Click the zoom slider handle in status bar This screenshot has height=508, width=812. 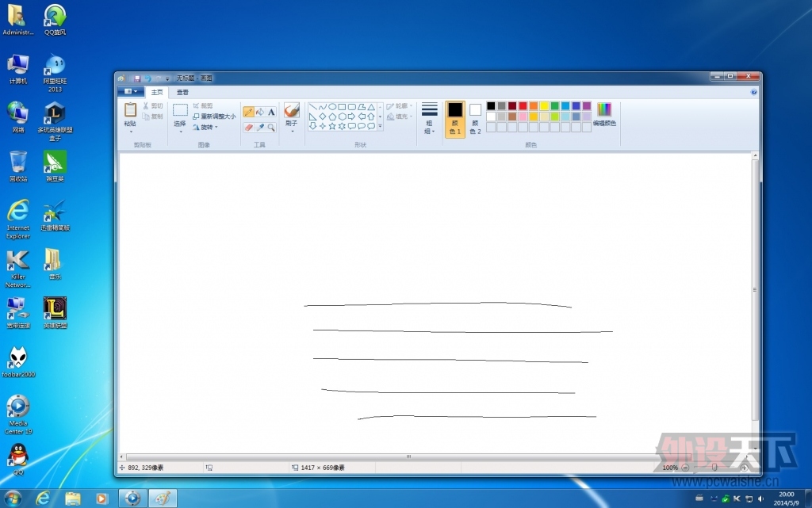(x=714, y=468)
